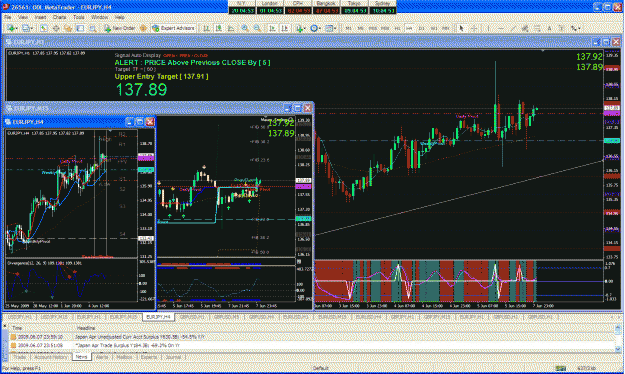Expand the New Chart dropdown arrow
This screenshot has width=625, height=374.
click(x=17, y=28)
